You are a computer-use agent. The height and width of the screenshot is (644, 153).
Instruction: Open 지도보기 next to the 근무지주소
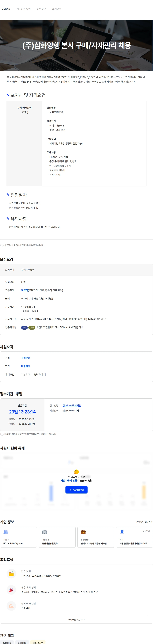click(x=100, y=319)
